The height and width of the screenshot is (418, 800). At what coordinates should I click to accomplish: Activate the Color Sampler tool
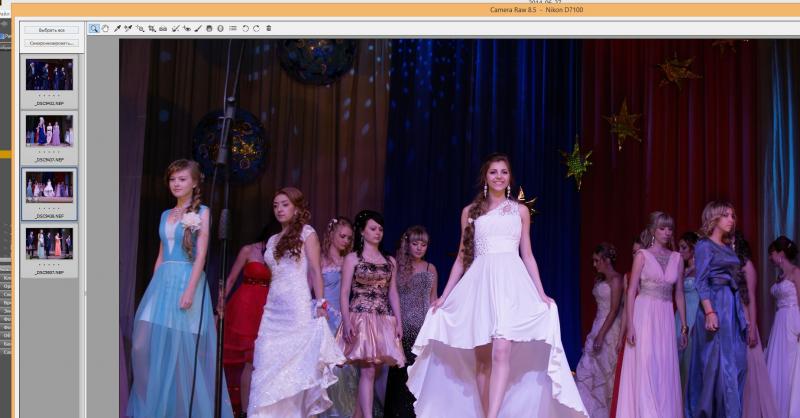pyautogui.click(x=128, y=29)
